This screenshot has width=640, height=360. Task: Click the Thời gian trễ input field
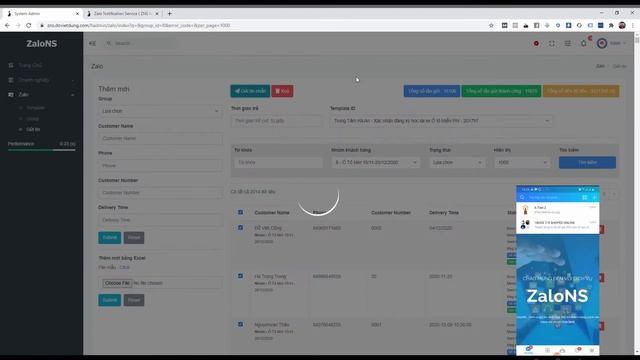coord(276,121)
